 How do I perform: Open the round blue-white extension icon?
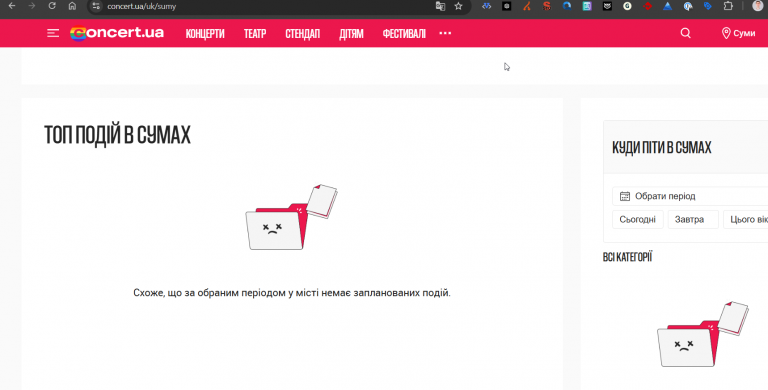coord(688,6)
